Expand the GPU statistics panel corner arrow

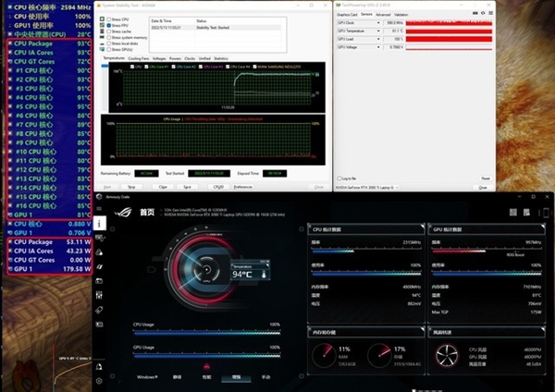tap(543, 227)
